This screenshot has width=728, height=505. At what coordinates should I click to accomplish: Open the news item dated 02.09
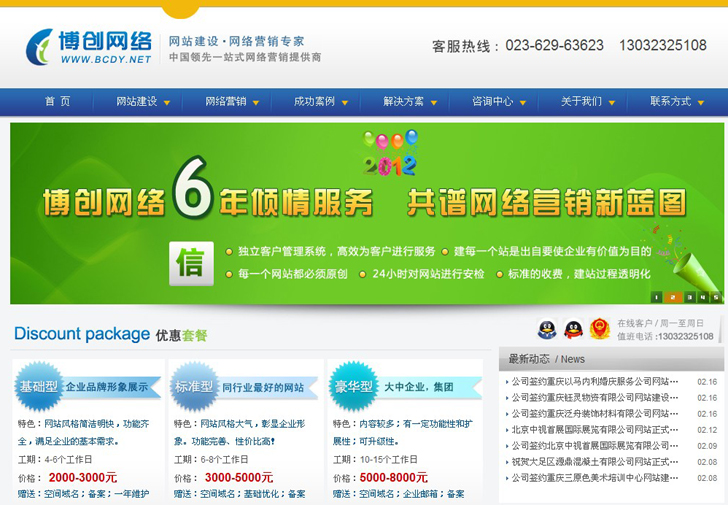pos(595,446)
